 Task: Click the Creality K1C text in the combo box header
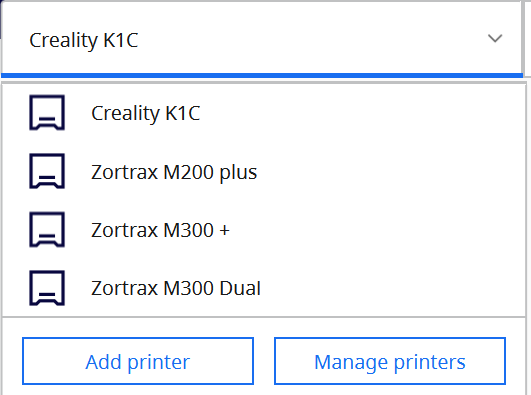(84, 41)
